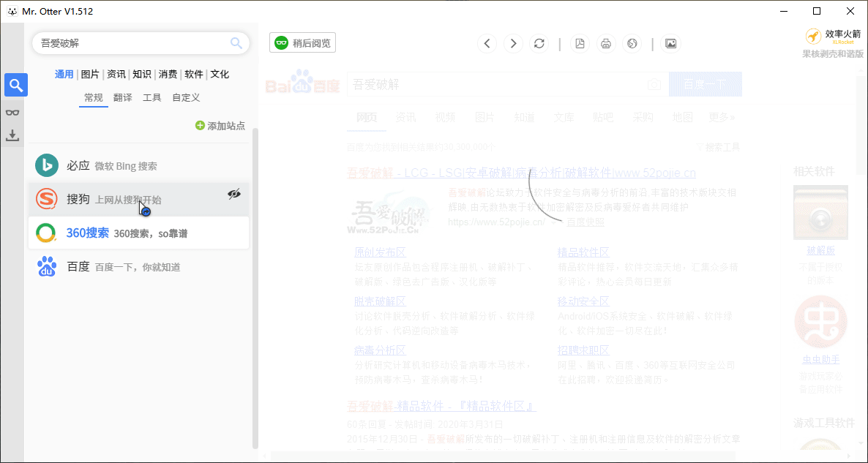This screenshot has height=463, width=868.
Task: Open the 精品软件区 link
Action: [x=583, y=253]
